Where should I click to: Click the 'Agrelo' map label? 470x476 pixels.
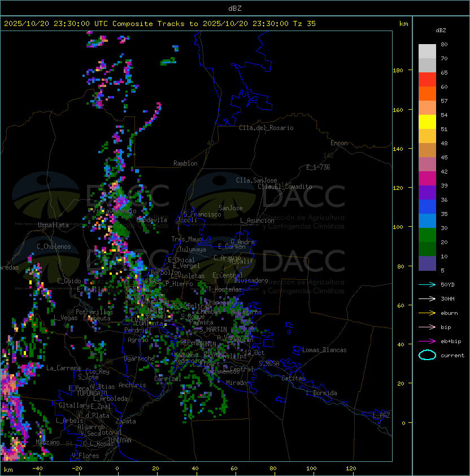[138, 340]
